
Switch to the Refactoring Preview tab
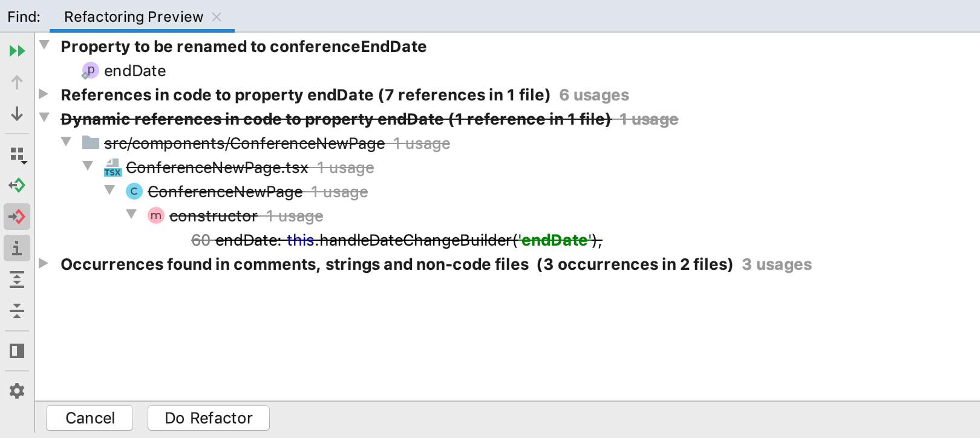pyautogui.click(x=133, y=16)
